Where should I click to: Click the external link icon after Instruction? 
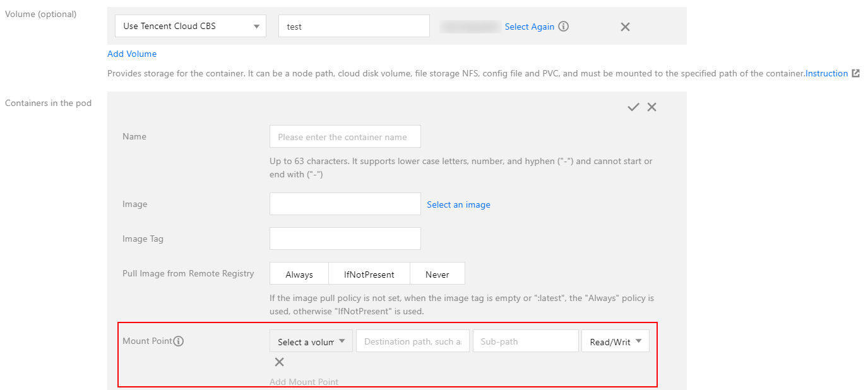tap(855, 73)
